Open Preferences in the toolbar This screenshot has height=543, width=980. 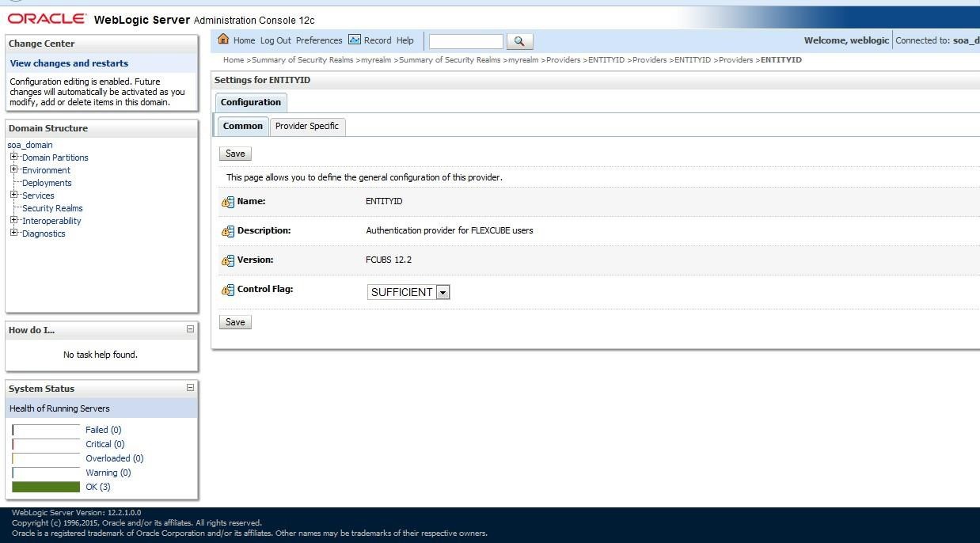coord(319,40)
